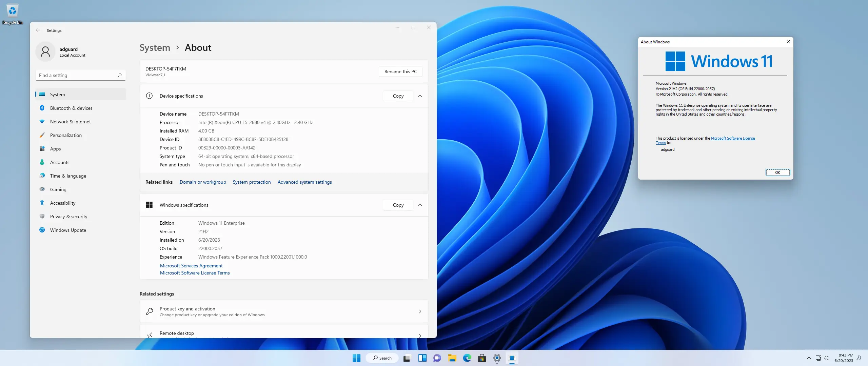
Task: Select Time & language in the sidebar
Action: tap(68, 176)
